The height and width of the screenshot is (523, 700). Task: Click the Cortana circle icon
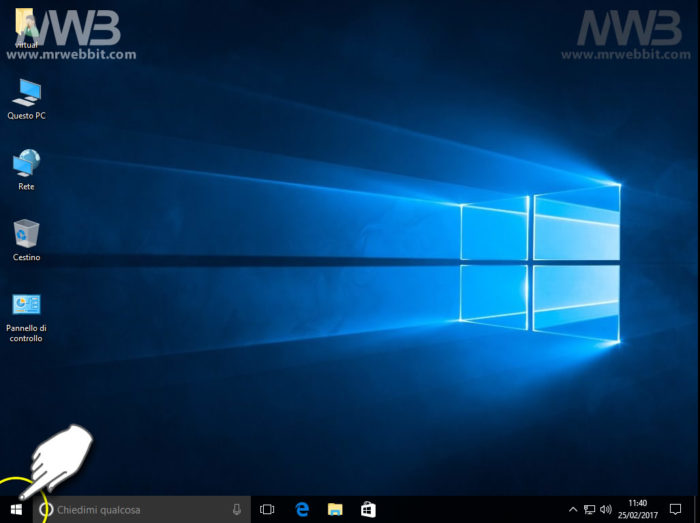coord(46,509)
